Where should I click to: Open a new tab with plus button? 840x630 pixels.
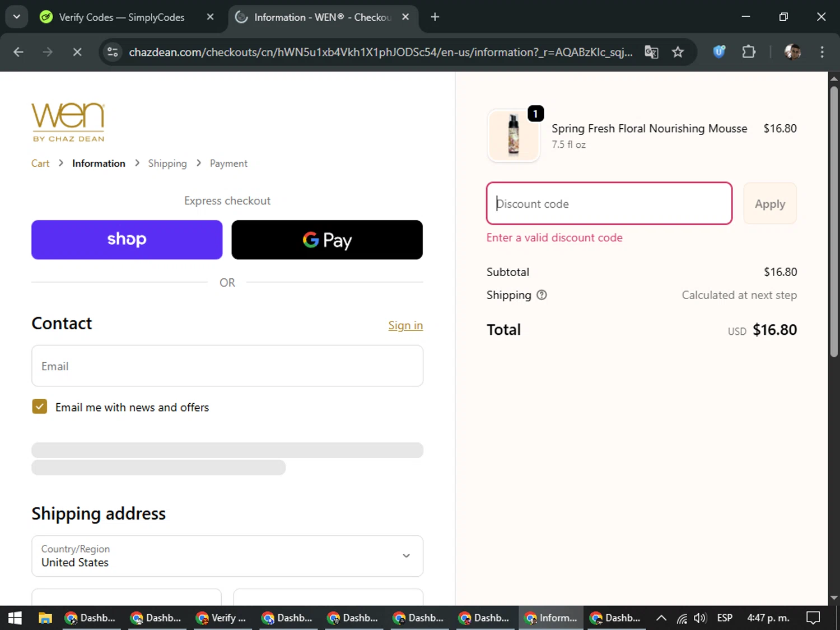click(x=435, y=17)
